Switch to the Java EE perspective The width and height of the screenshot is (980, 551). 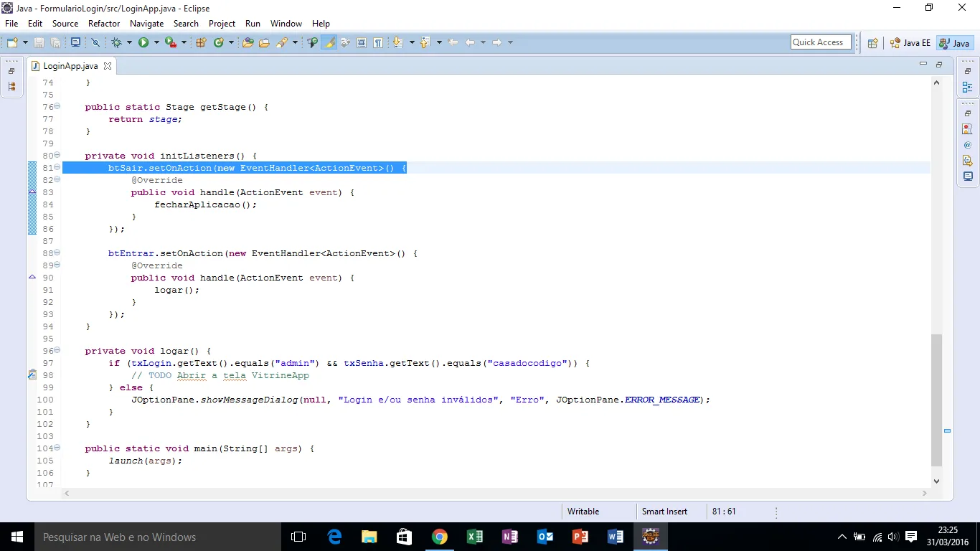(910, 43)
